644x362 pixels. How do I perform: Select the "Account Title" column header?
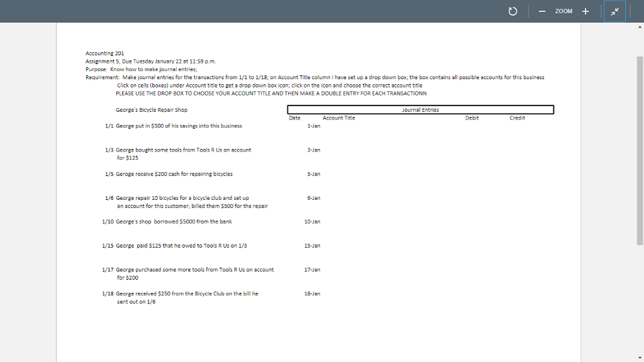pos(339,118)
